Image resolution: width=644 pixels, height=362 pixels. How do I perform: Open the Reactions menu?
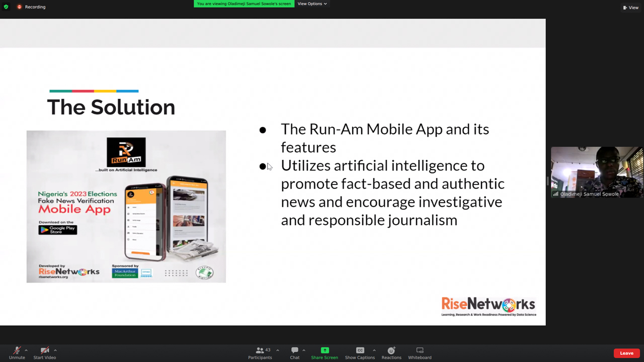(391, 353)
